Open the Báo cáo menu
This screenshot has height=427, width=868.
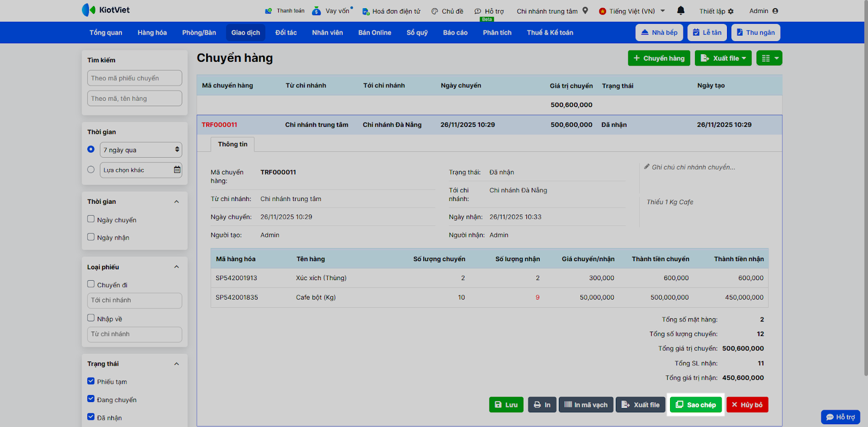(x=455, y=33)
